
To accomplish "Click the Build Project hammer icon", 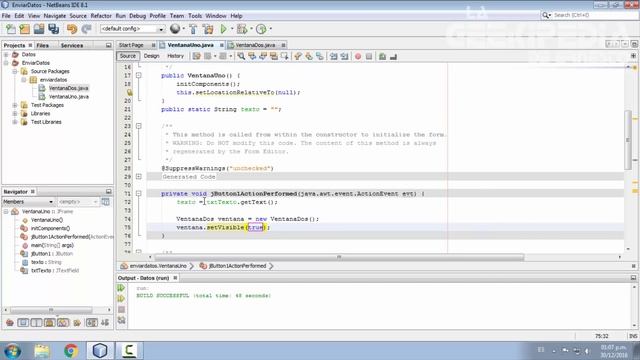I will 193,29.
